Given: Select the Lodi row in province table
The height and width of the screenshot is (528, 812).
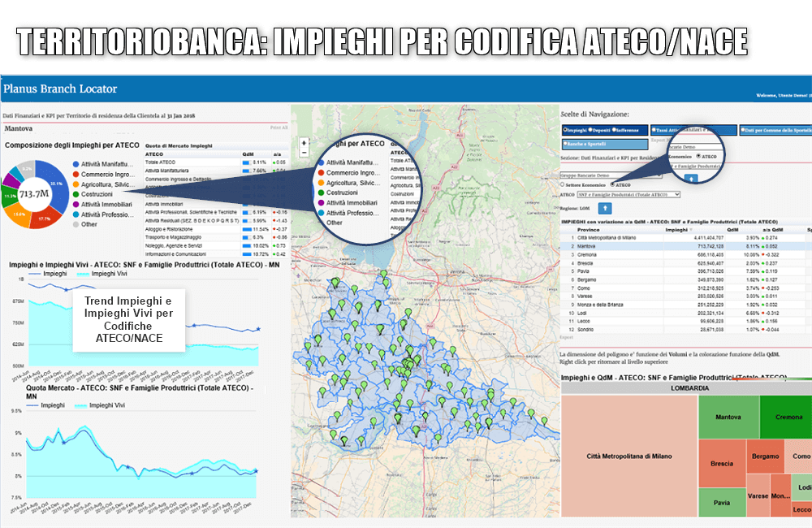Looking at the screenshot, I should pos(685,313).
